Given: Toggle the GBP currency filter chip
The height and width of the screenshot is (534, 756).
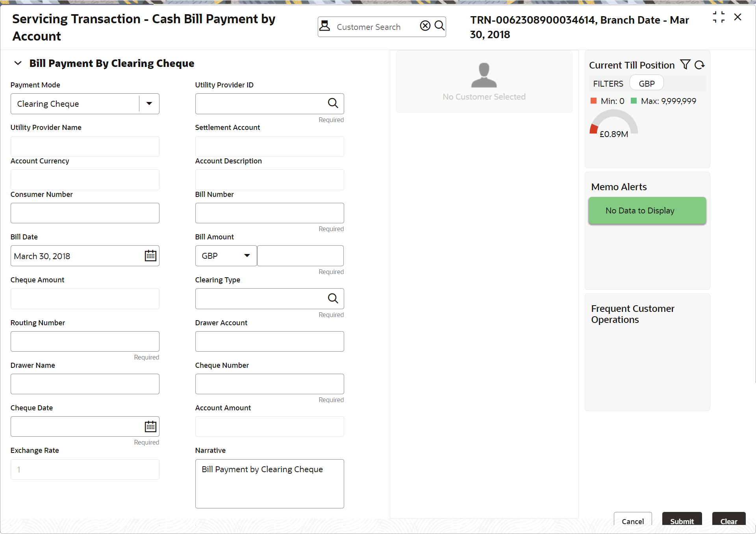Looking at the screenshot, I should [x=647, y=83].
